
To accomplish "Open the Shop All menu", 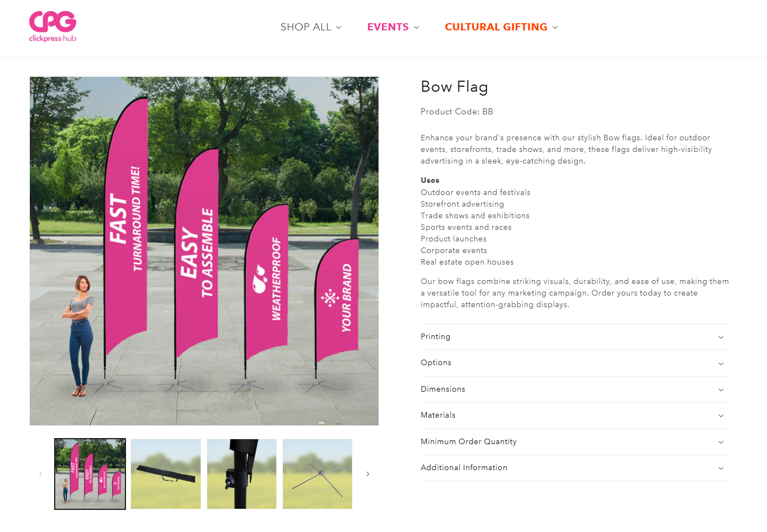I will pos(311,27).
